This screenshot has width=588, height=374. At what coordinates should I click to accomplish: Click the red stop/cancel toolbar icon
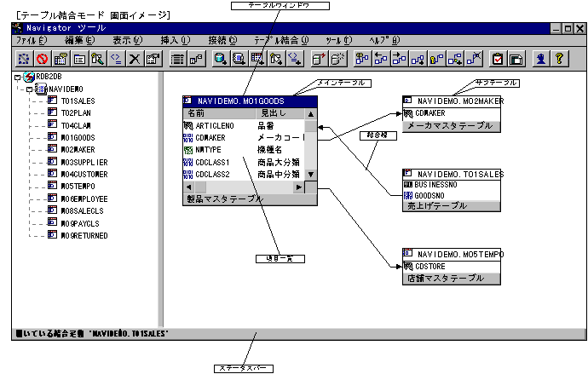click(x=42, y=59)
